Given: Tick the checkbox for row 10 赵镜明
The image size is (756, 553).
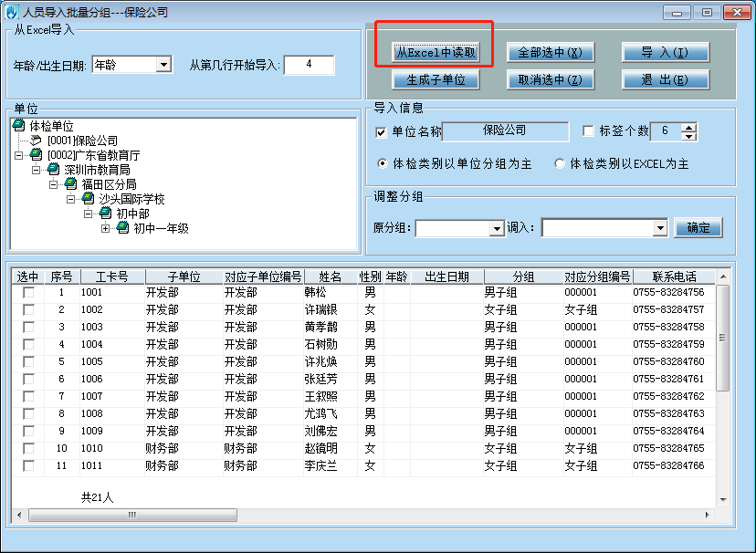Looking at the screenshot, I should (29, 448).
